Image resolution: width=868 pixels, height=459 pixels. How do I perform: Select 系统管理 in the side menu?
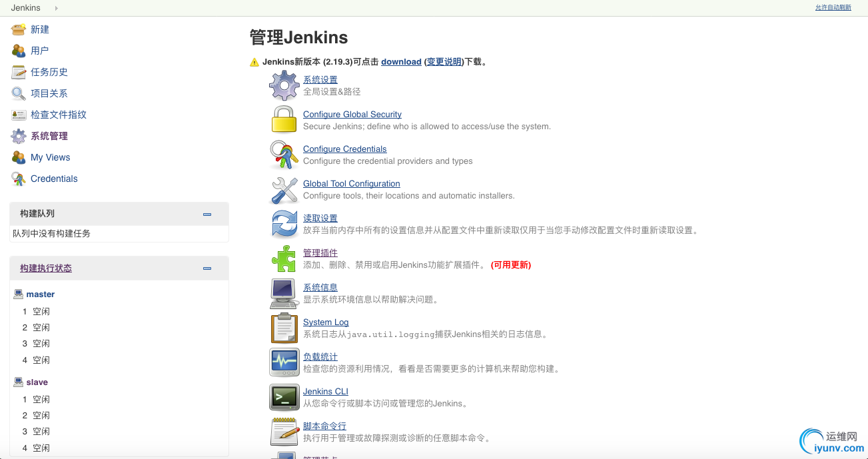49,136
